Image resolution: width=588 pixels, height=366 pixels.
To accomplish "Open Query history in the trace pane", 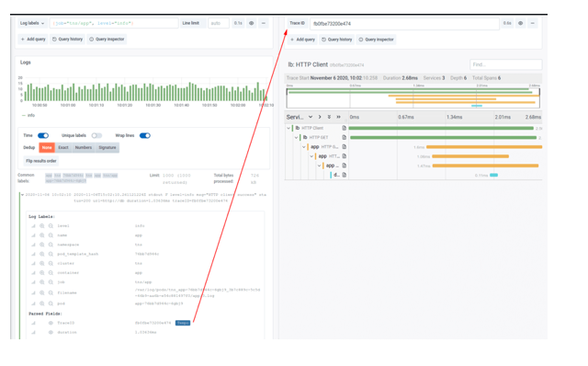I will tap(337, 40).
